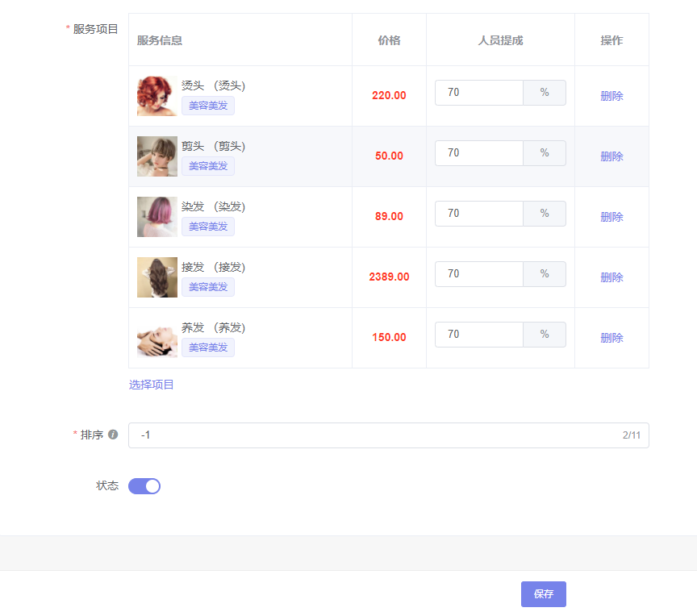This screenshot has height=616, width=697.
Task: Toggle the 状态 switch
Action: [144, 486]
